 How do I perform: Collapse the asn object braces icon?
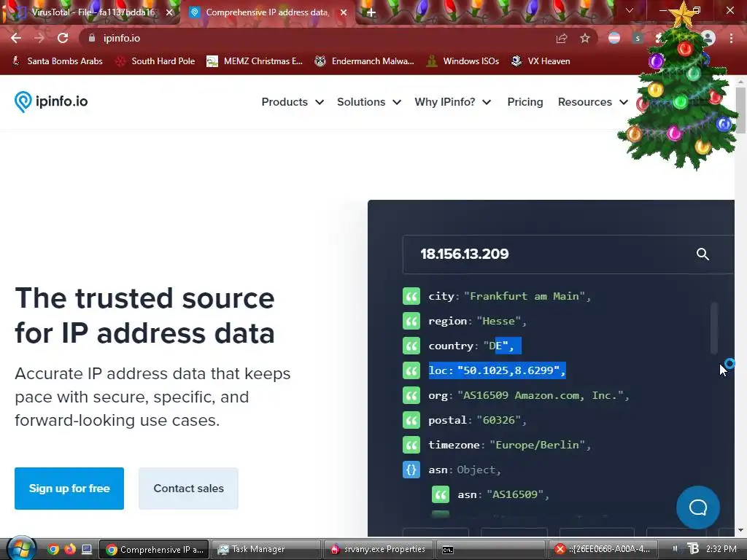(411, 469)
